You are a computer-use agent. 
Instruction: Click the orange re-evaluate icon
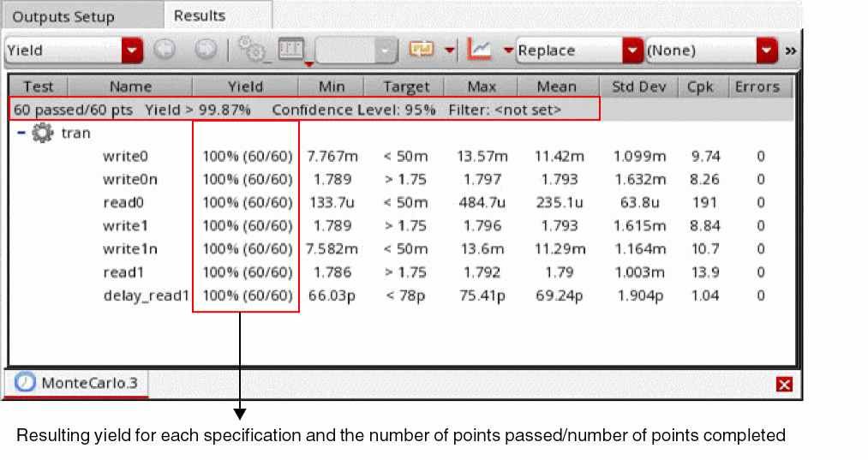[422, 50]
